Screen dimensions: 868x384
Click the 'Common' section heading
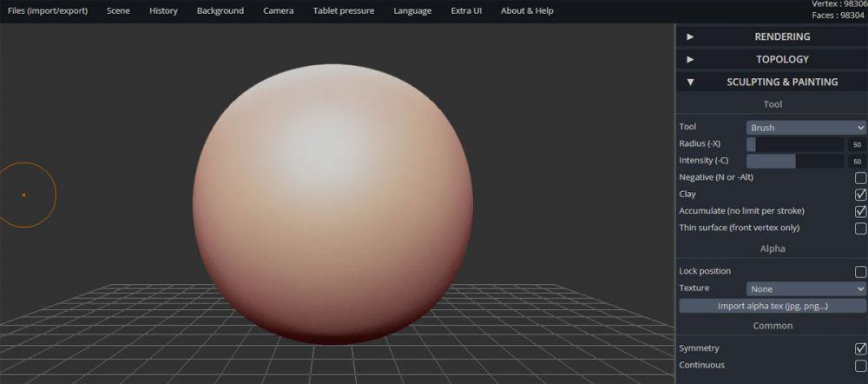coord(773,326)
